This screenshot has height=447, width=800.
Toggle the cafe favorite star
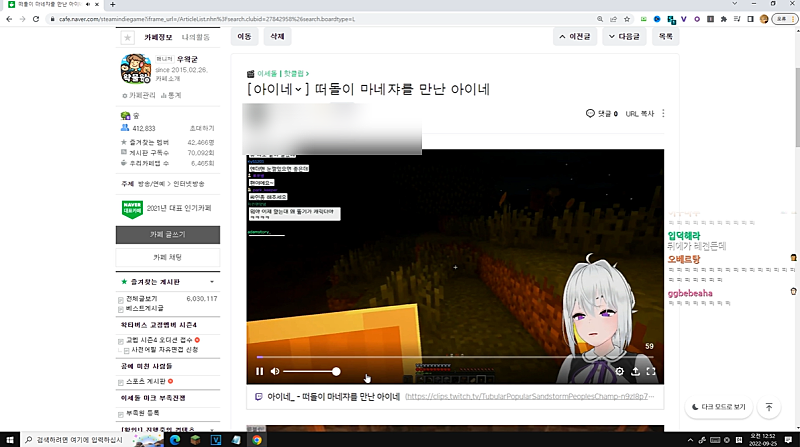(x=128, y=38)
